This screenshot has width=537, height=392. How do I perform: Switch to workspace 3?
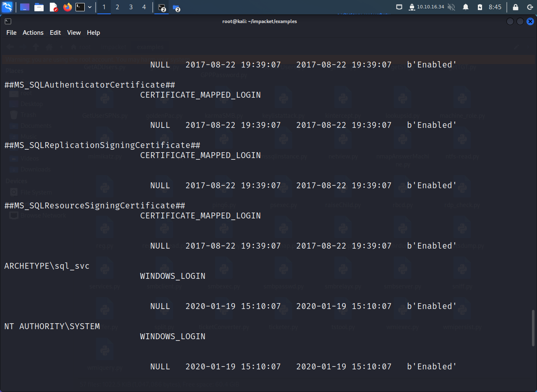131,7
